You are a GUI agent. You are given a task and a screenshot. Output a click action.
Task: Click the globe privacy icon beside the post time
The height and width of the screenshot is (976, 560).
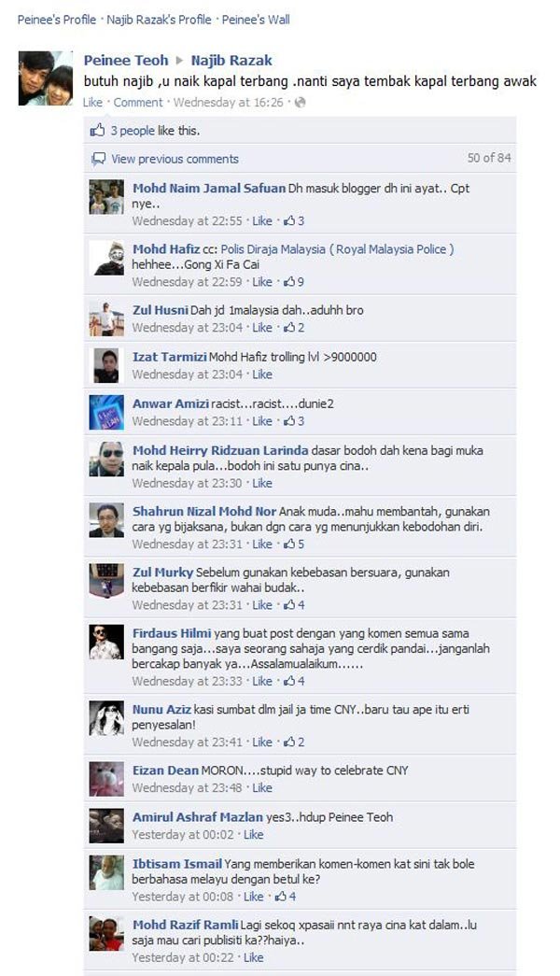pos(300,102)
